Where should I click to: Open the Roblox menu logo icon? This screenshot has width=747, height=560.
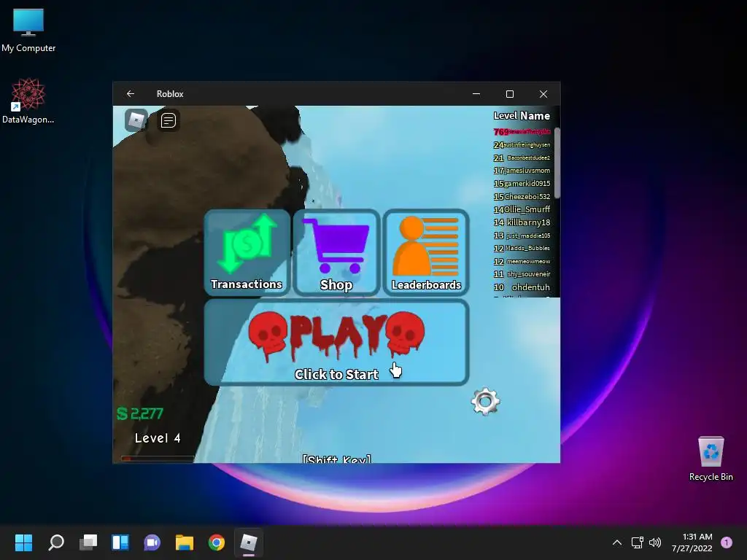coord(136,120)
